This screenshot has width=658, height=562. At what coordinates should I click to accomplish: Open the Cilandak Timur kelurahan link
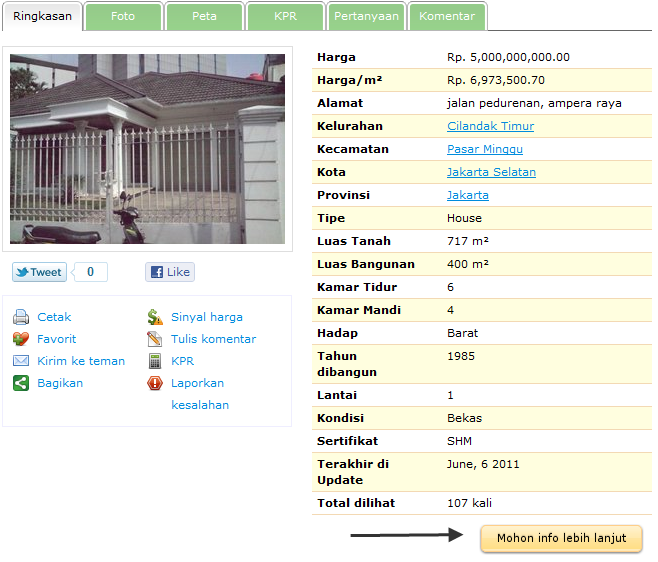491,126
